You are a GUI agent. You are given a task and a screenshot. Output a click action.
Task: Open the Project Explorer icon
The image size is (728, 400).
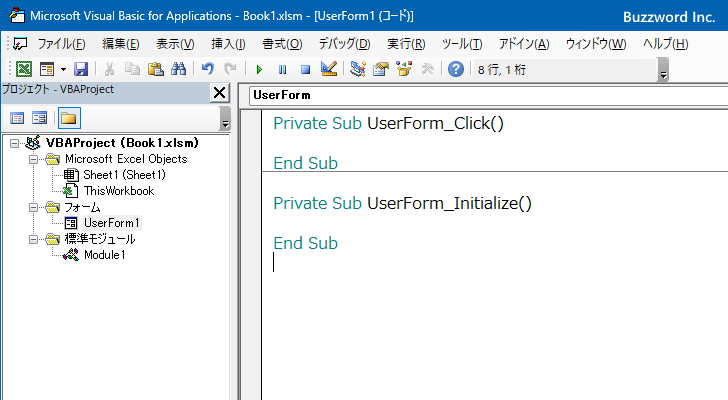coord(358,69)
